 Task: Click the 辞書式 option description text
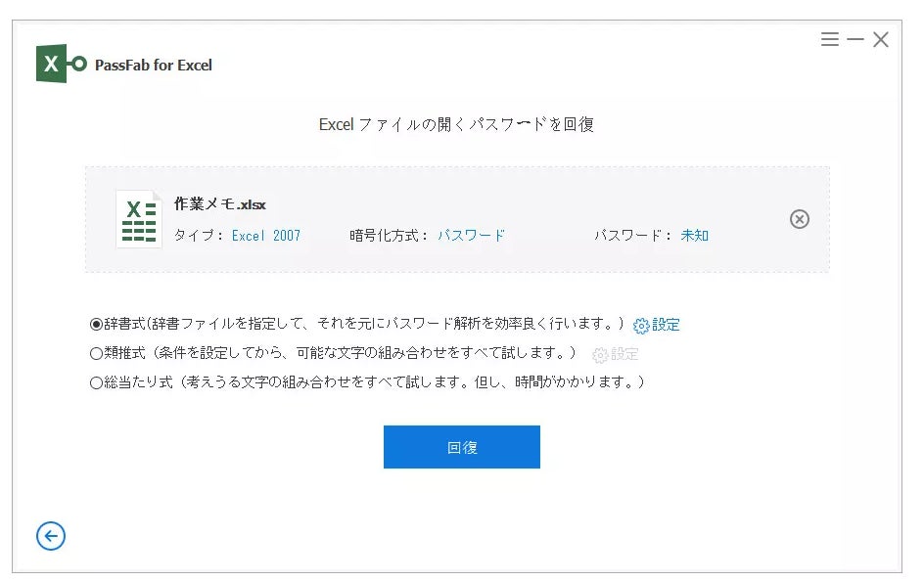[x=363, y=324]
